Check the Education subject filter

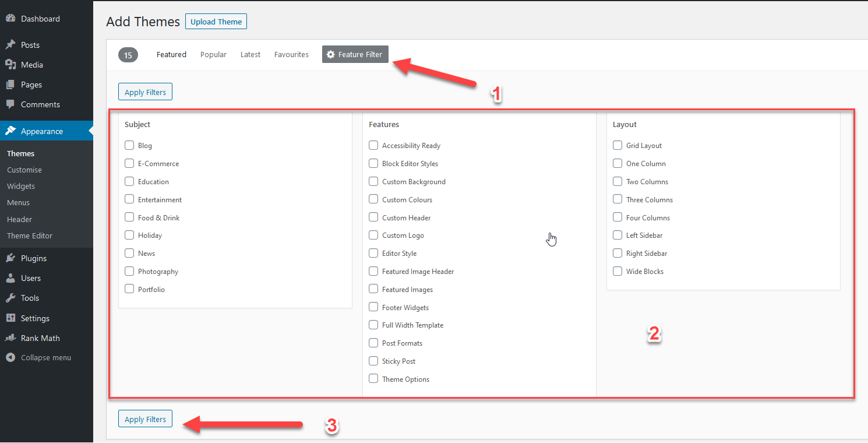coord(129,181)
